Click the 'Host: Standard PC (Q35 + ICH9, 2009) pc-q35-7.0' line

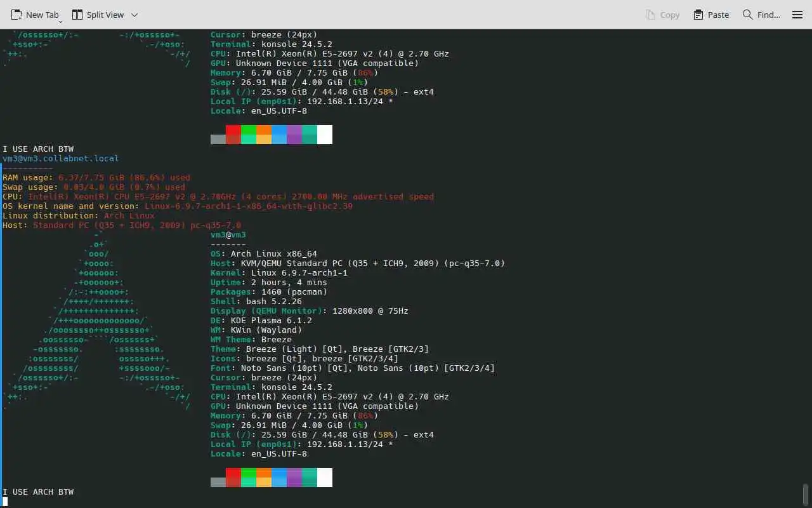[x=122, y=225]
